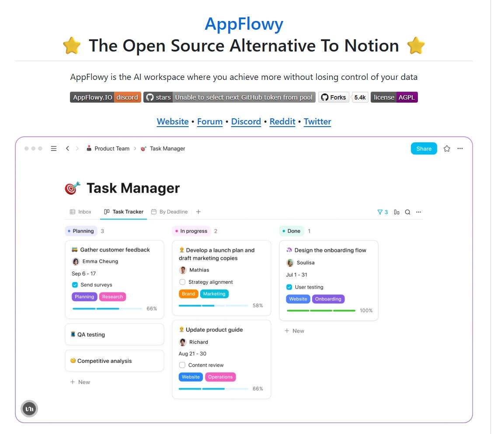Uncheck the Send surveys checkbox
This screenshot has width=504, height=434.
75,285
